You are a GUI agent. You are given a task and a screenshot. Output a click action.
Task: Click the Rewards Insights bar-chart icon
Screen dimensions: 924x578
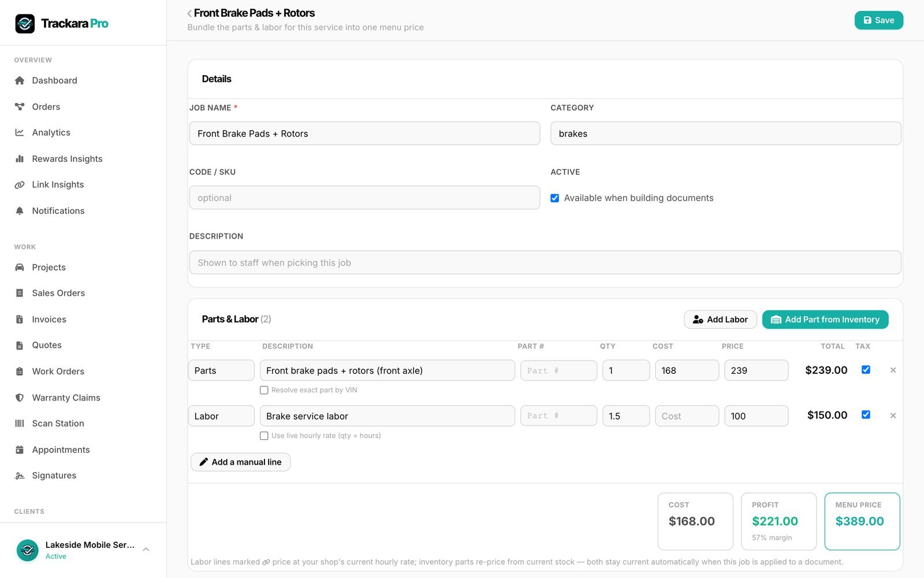point(20,158)
